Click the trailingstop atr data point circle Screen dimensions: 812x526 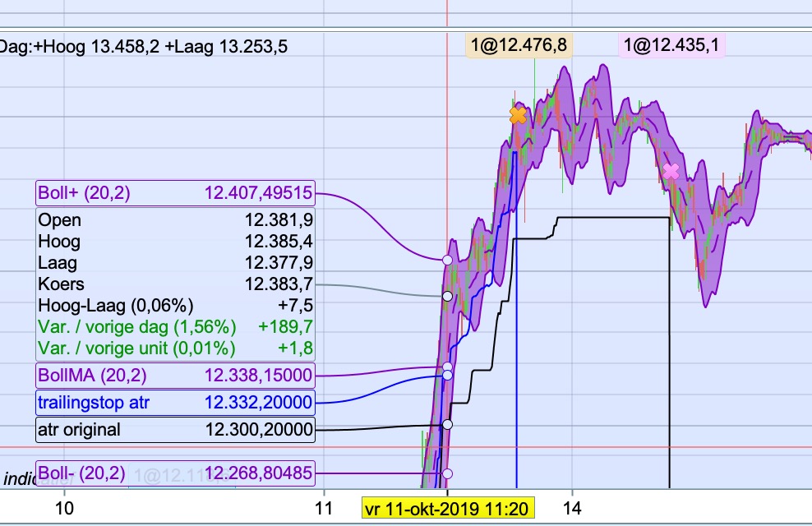pos(447,375)
